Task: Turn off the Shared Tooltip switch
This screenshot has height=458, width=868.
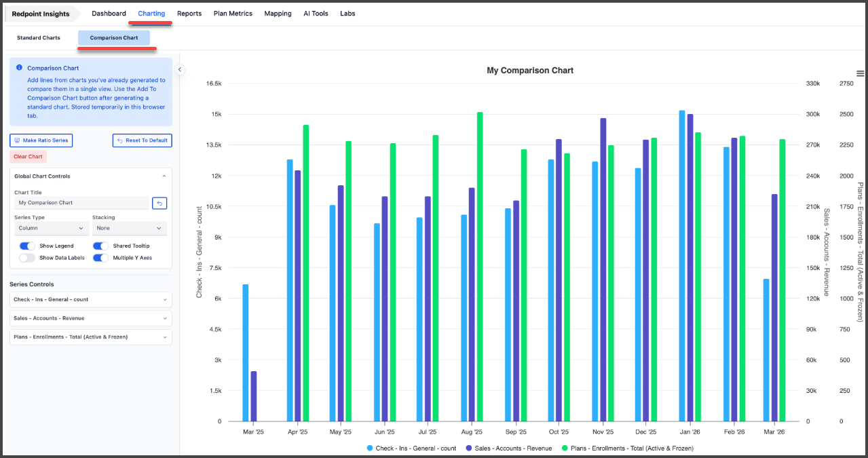Action: [x=100, y=246]
